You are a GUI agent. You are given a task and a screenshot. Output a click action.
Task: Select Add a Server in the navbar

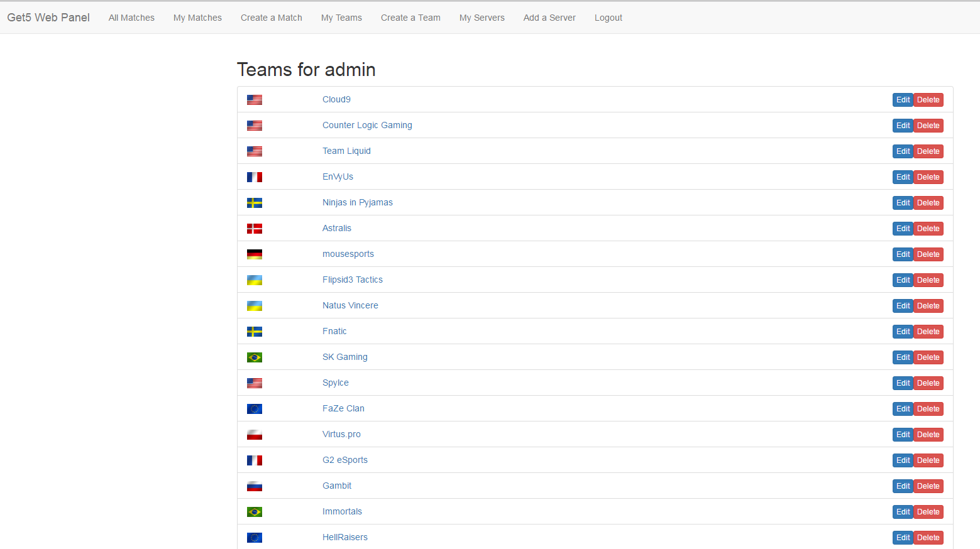549,18
